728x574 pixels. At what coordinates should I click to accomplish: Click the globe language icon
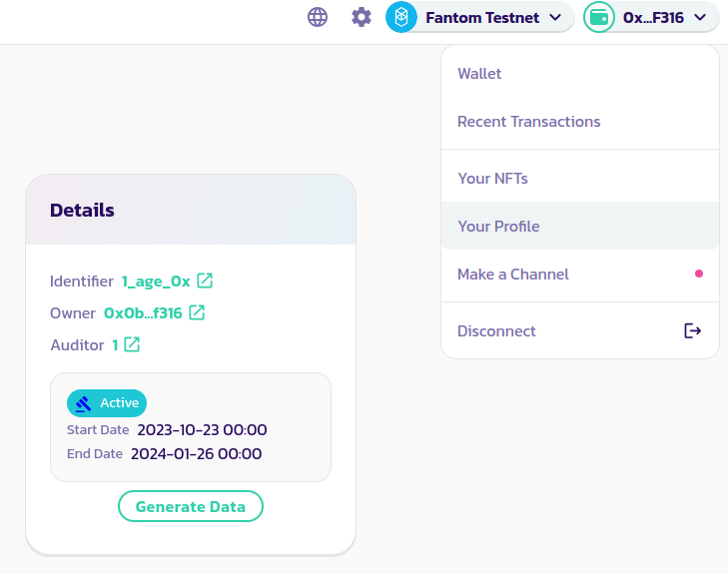(318, 17)
